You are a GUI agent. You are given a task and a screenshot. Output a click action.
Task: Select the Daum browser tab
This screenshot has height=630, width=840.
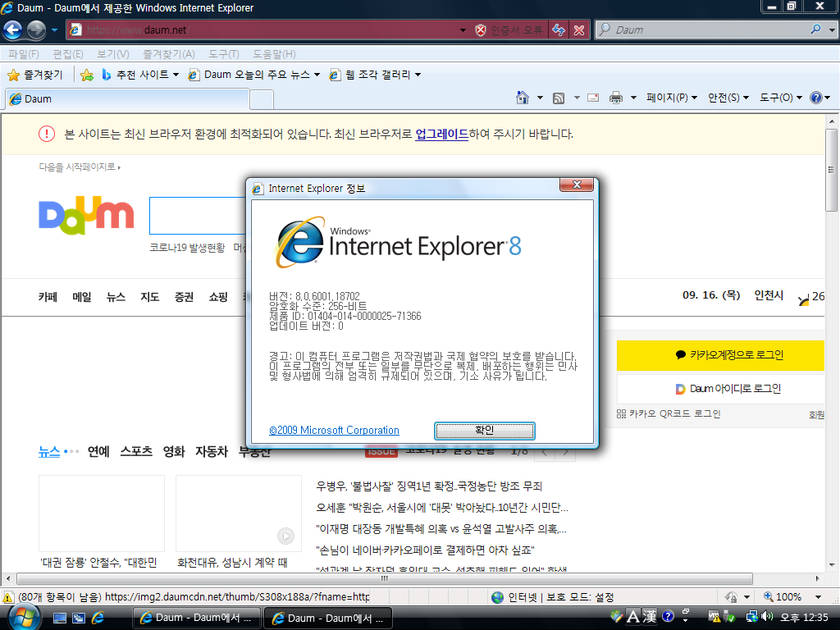click(x=127, y=99)
